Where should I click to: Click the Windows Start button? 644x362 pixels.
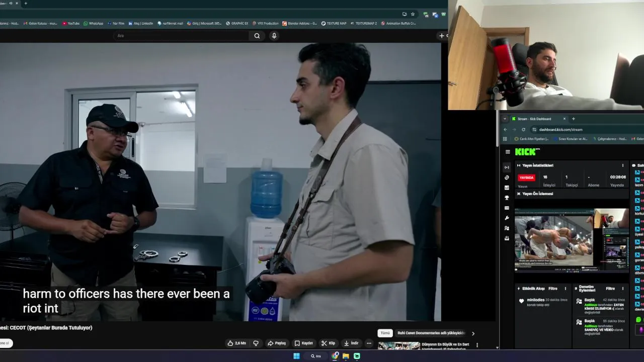(296, 356)
